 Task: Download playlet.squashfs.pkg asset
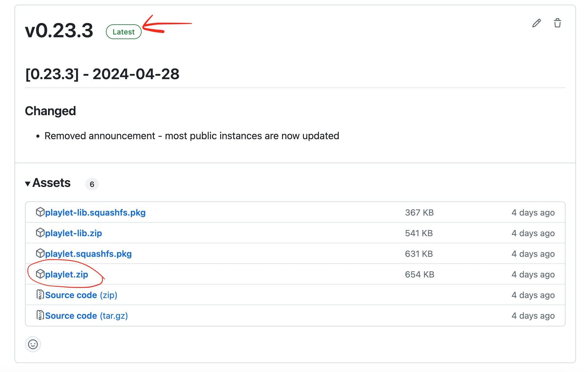(x=88, y=254)
